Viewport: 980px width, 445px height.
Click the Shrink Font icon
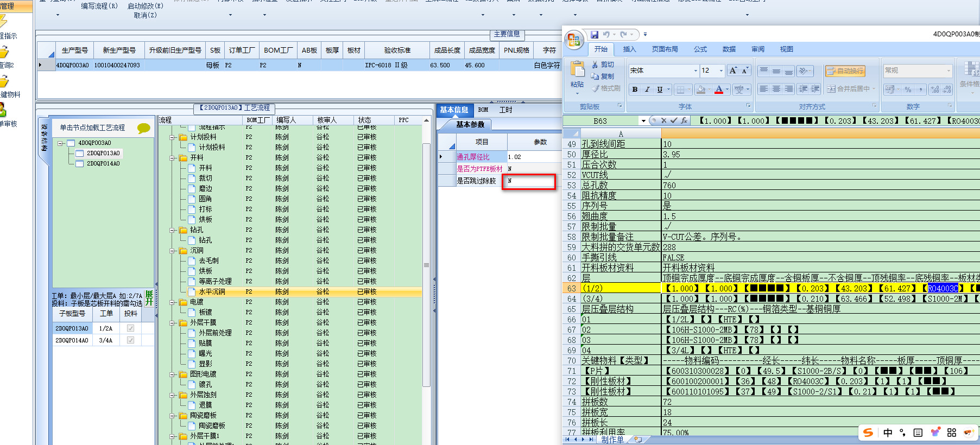click(745, 71)
